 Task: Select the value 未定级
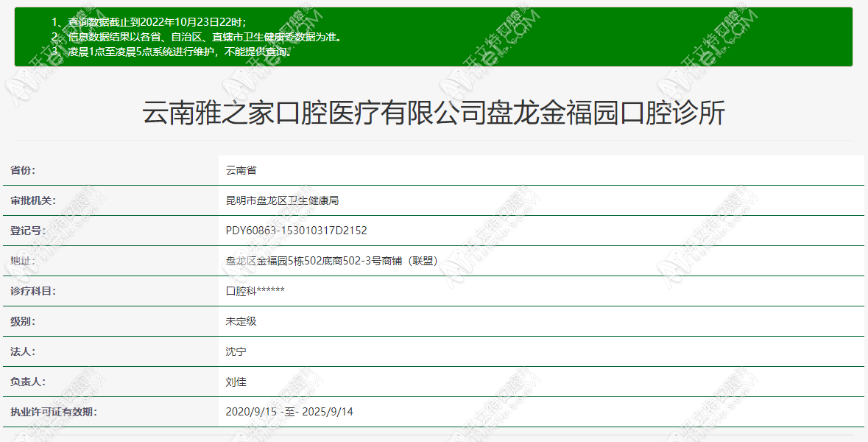tap(241, 321)
